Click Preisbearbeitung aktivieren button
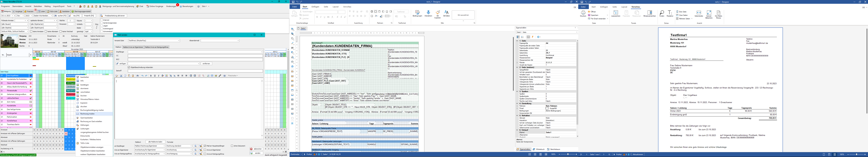This screenshot has height=157, width=868. 113,16
